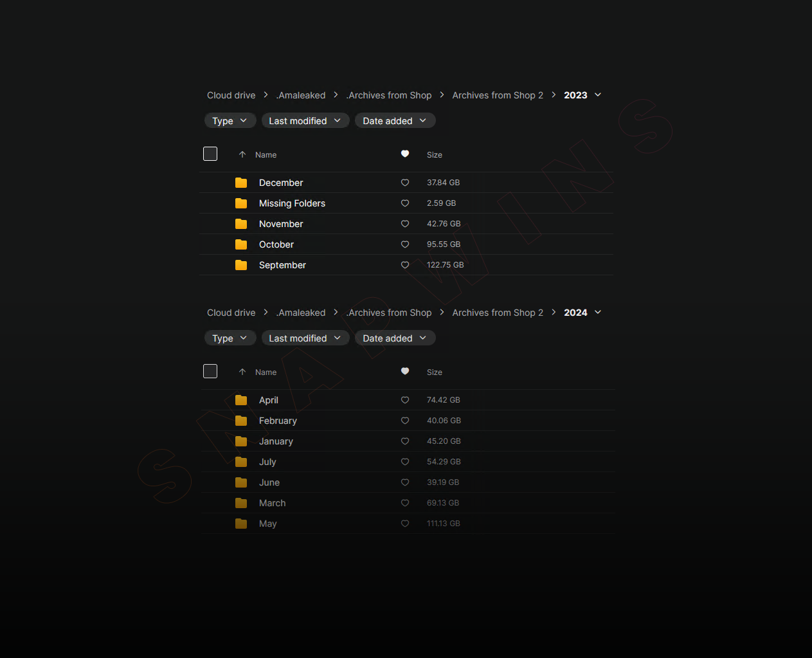812x658 pixels.
Task: Tick the select-all checkbox in 2023 listing
Action: coord(210,154)
